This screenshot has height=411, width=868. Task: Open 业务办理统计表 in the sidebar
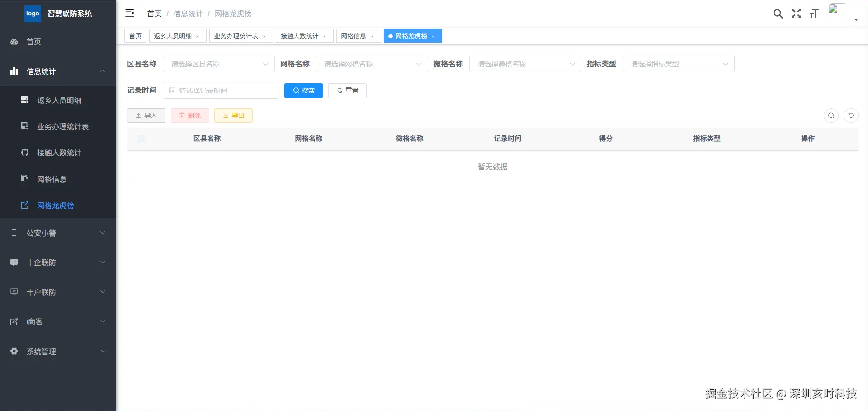pos(58,126)
